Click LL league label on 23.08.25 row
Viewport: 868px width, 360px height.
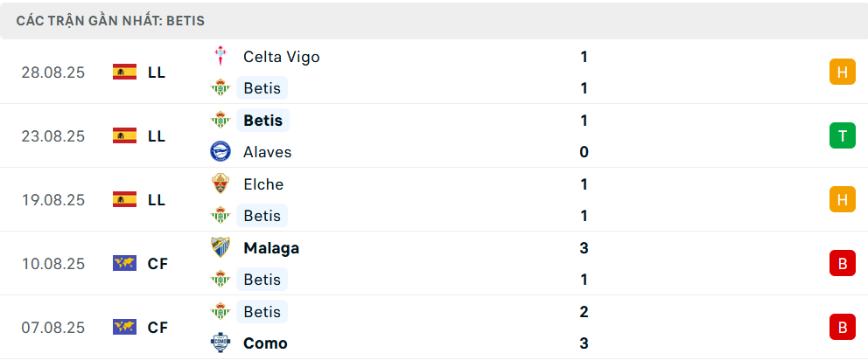(x=157, y=136)
